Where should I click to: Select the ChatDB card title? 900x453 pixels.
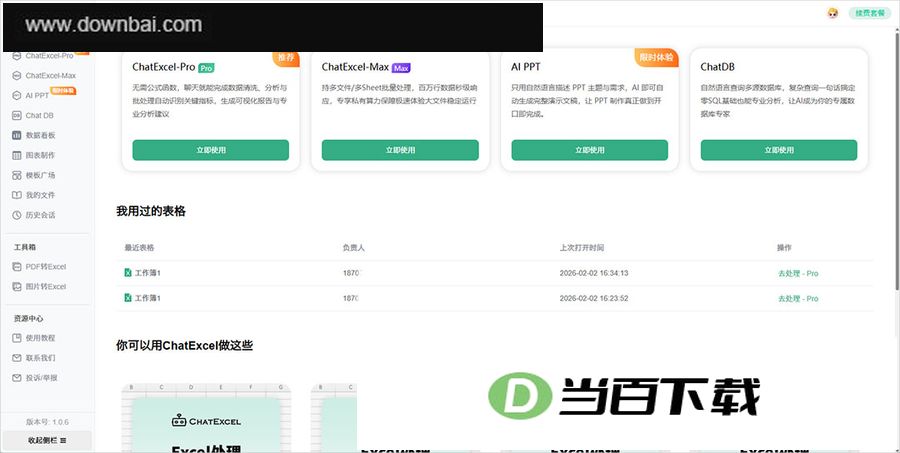[x=717, y=67]
